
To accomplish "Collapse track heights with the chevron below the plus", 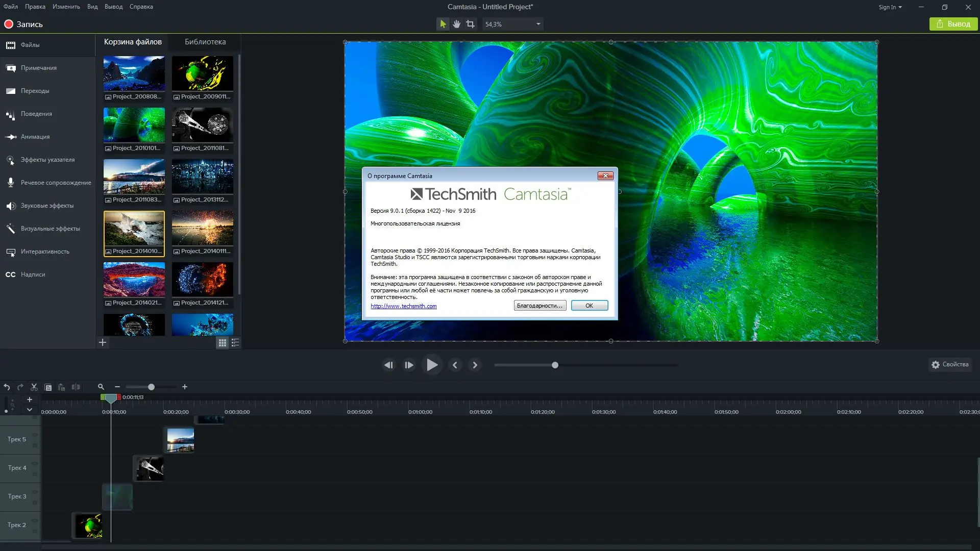I will tap(29, 409).
